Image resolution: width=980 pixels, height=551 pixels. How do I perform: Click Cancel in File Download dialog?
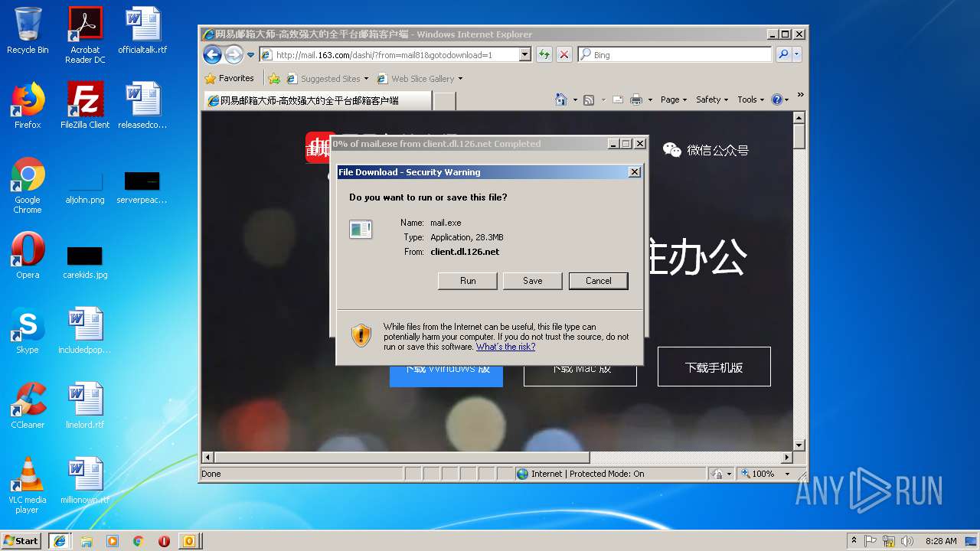pos(599,281)
